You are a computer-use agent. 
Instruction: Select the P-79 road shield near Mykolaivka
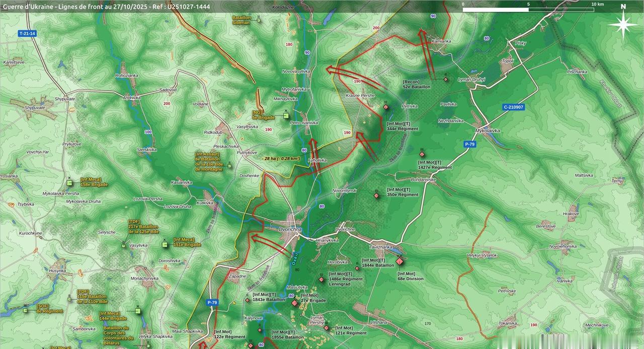click(469, 144)
